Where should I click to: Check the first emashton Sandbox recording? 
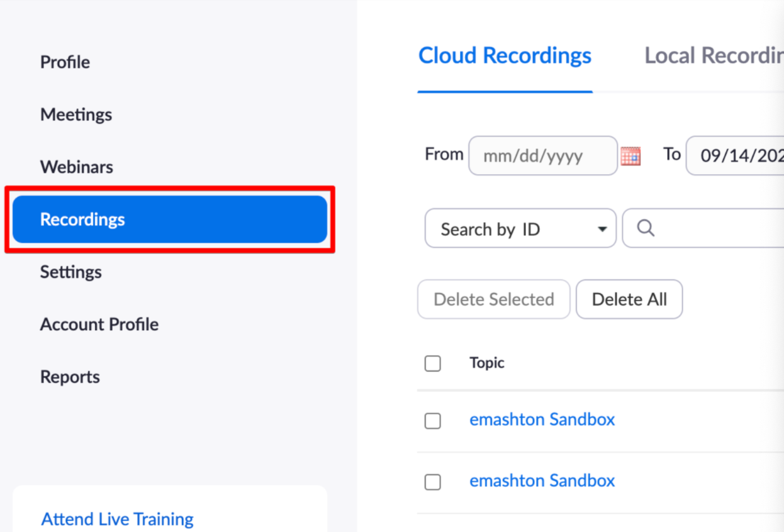[x=433, y=421]
